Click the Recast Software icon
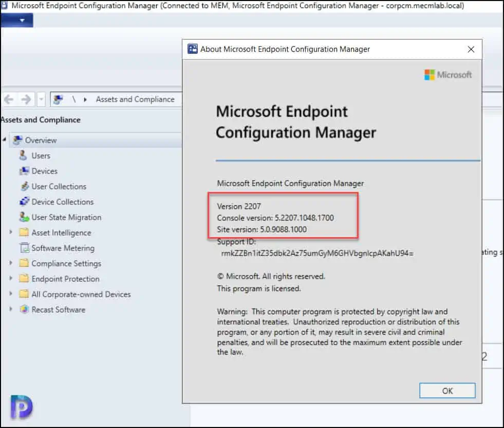This screenshot has height=428, width=504. pyautogui.click(x=25, y=309)
